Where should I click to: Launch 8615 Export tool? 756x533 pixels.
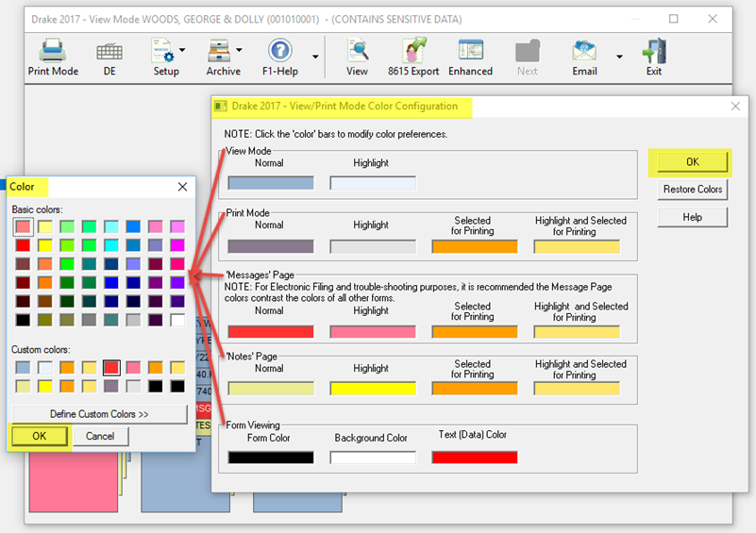click(413, 58)
